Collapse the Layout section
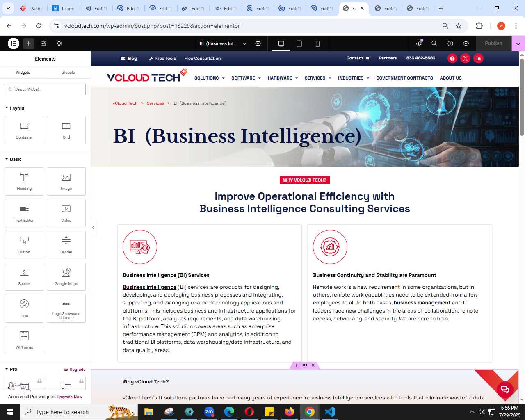This screenshot has height=420, width=525. 15,108
